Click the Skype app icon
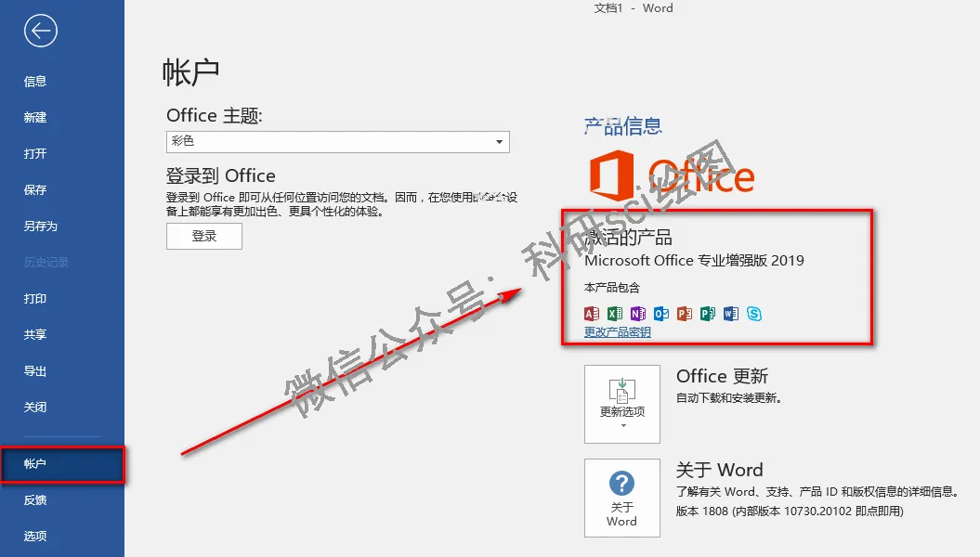This screenshot has height=557, width=980. tap(754, 314)
